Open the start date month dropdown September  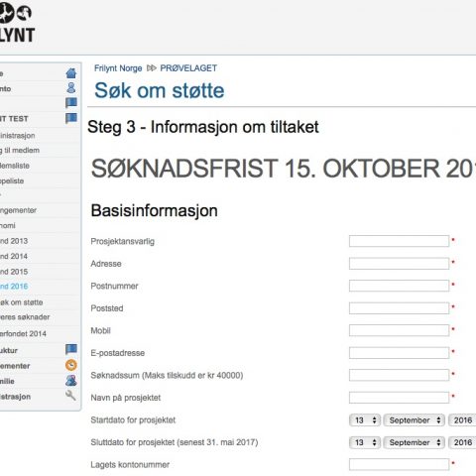[414, 420]
